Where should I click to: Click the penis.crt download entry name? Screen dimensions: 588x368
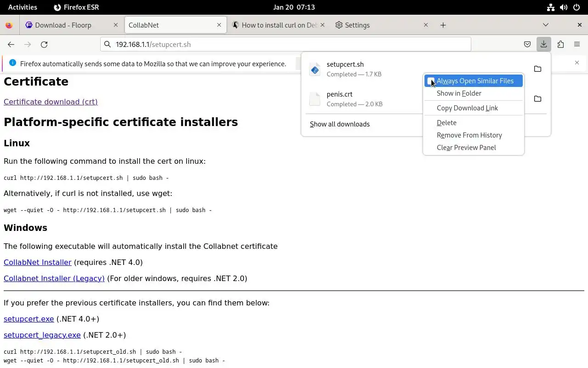(339, 94)
